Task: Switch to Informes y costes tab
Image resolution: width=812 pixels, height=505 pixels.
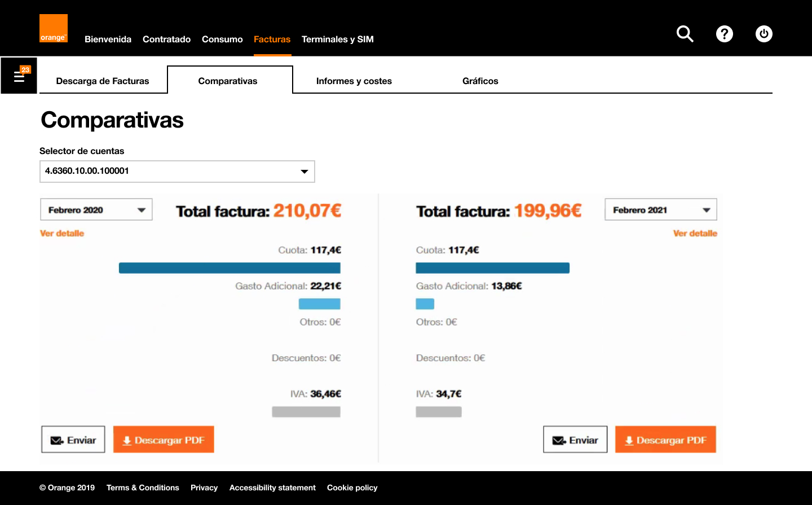Action: [354, 81]
